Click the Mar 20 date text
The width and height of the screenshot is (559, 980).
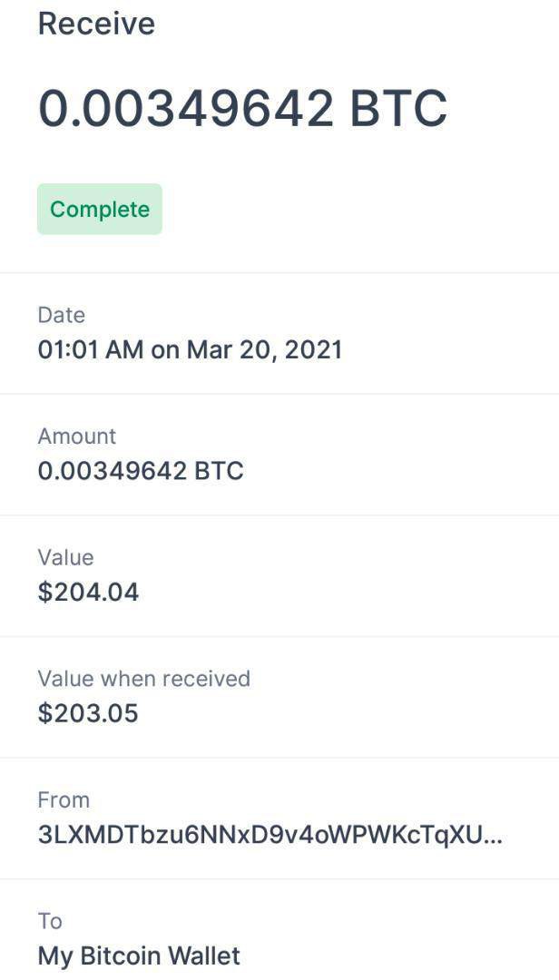pos(227,350)
